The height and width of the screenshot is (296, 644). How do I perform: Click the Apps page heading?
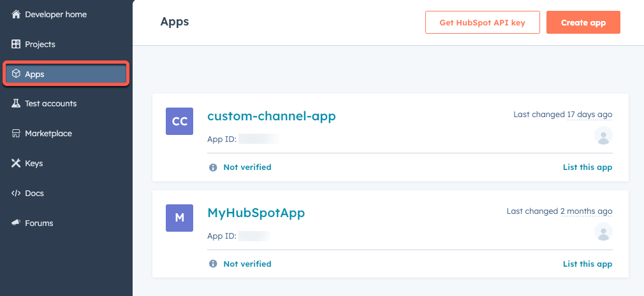(x=175, y=22)
